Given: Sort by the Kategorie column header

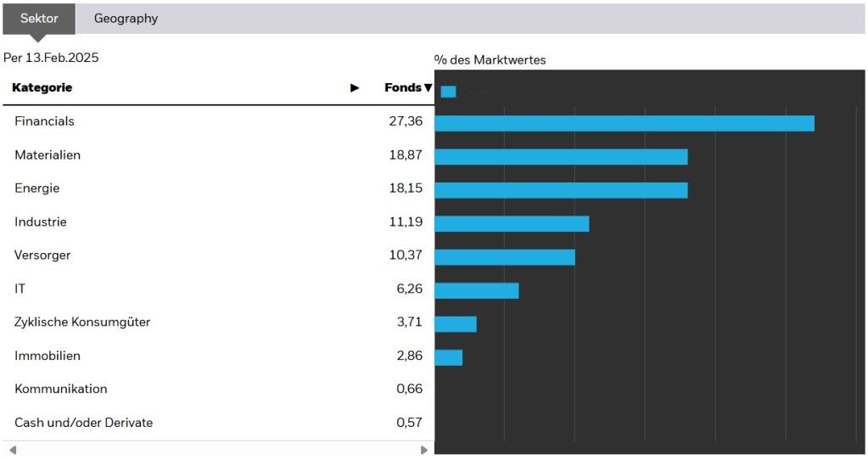Looking at the screenshot, I should (42, 88).
